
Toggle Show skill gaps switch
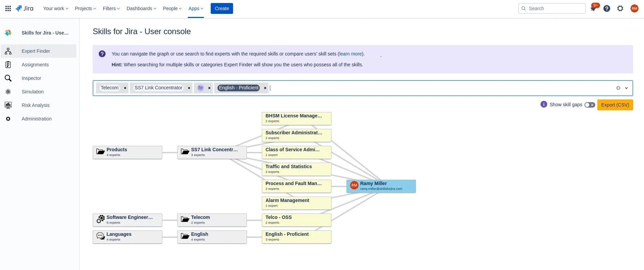(590, 105)
